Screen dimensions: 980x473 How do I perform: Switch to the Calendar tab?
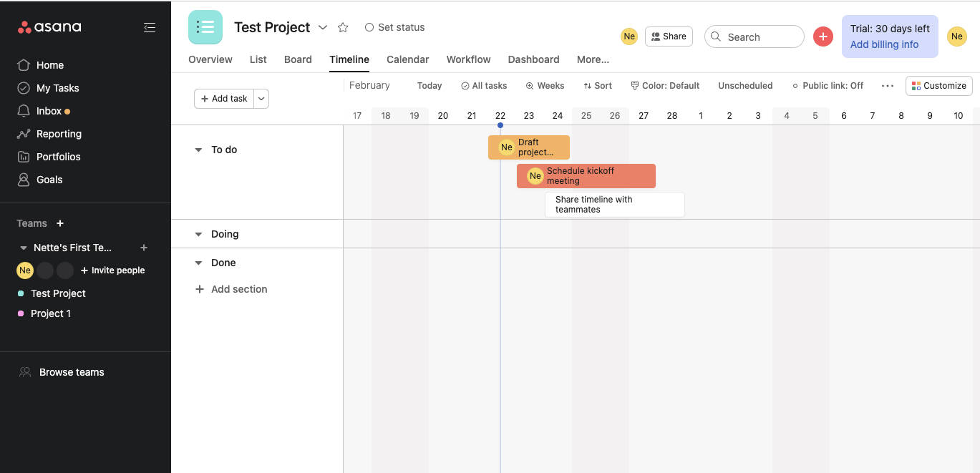(x=407, y=59)
